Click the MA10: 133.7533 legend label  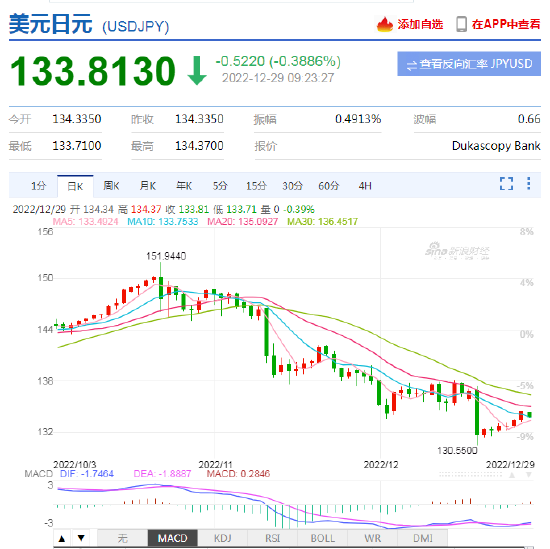(x=163, y=222)
